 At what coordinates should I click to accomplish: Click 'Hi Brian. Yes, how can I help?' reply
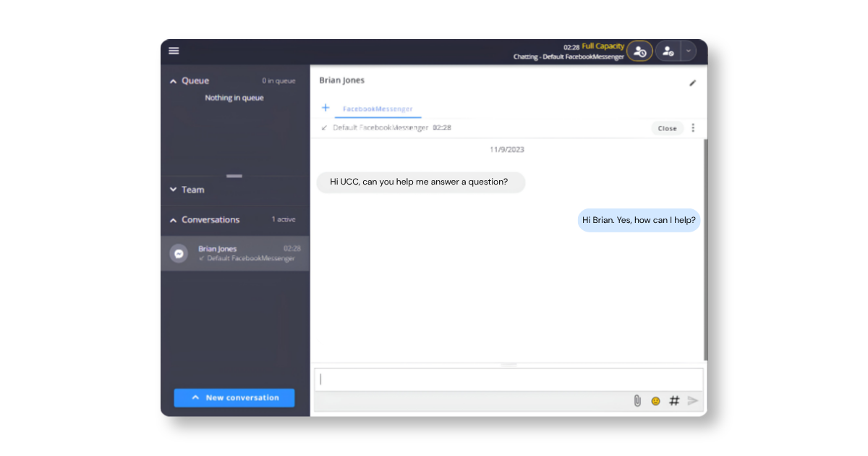(639, 220)
